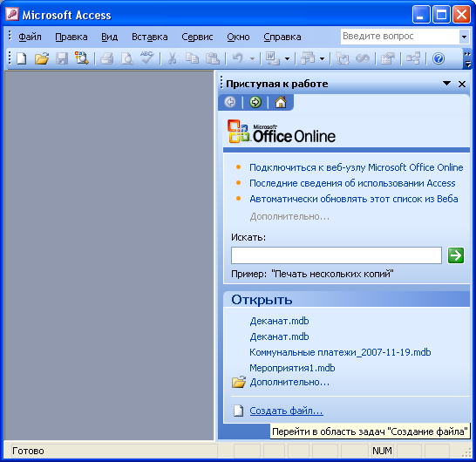Open the Сервис menu

[x=197, y=37]
